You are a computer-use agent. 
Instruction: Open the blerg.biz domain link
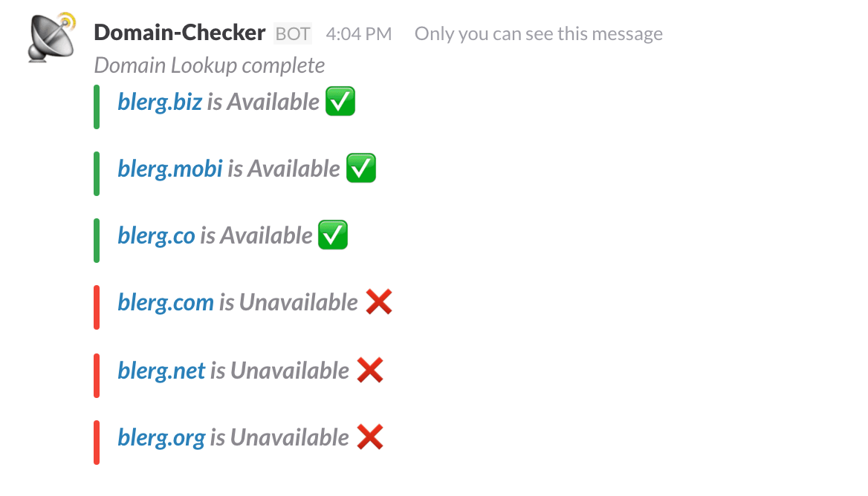pos(160,102)
